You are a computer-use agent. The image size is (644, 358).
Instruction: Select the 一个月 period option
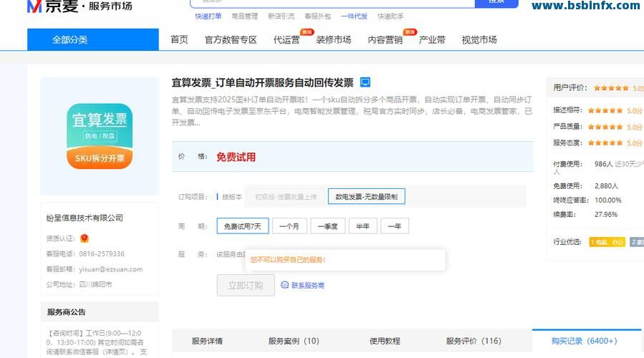289,226
